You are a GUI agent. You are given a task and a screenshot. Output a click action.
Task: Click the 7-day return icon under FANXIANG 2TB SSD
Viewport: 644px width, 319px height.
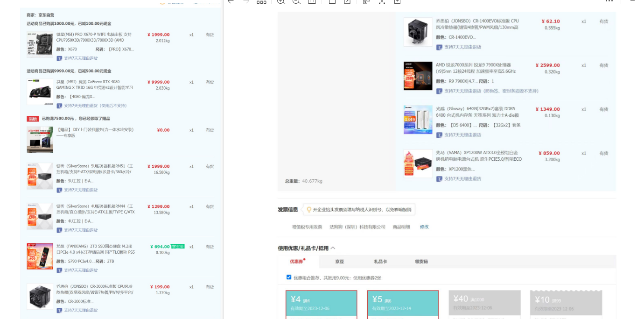pos(59,270)
